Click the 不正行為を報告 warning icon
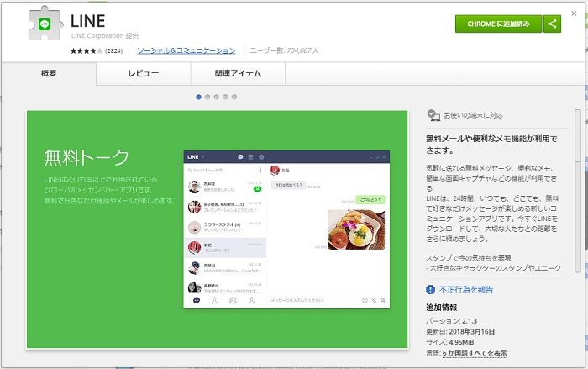The height and width of the screenshot is (369, 588). point(431,289)
